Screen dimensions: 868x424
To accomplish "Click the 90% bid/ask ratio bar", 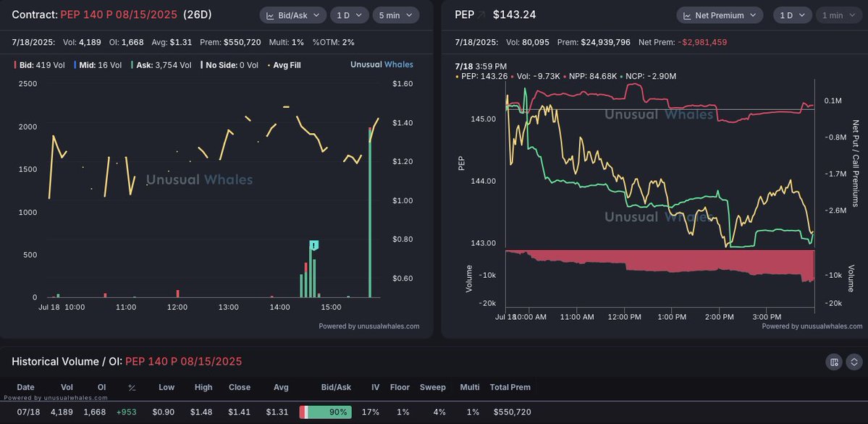I will 326,412.
